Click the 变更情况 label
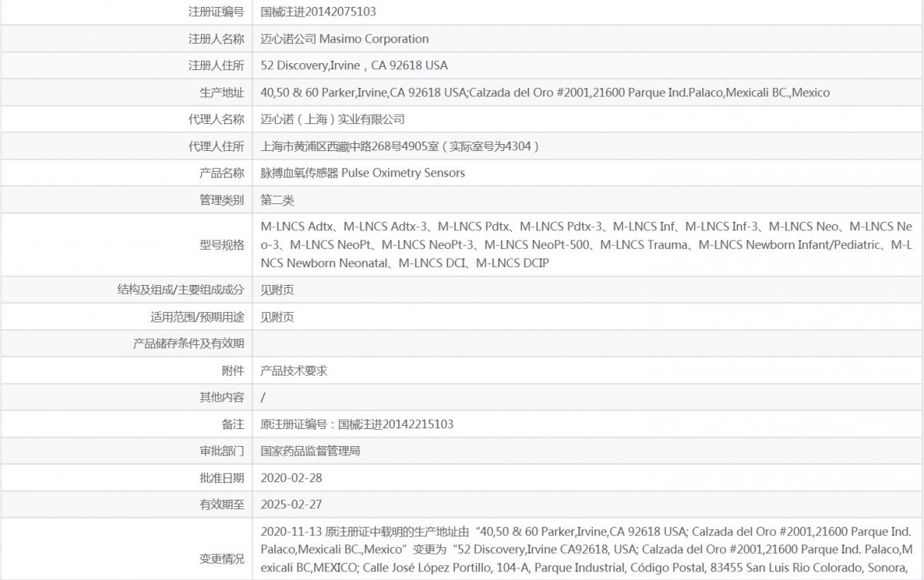The height and width of the screenshot is (580, 924). [x=222, y=558]
